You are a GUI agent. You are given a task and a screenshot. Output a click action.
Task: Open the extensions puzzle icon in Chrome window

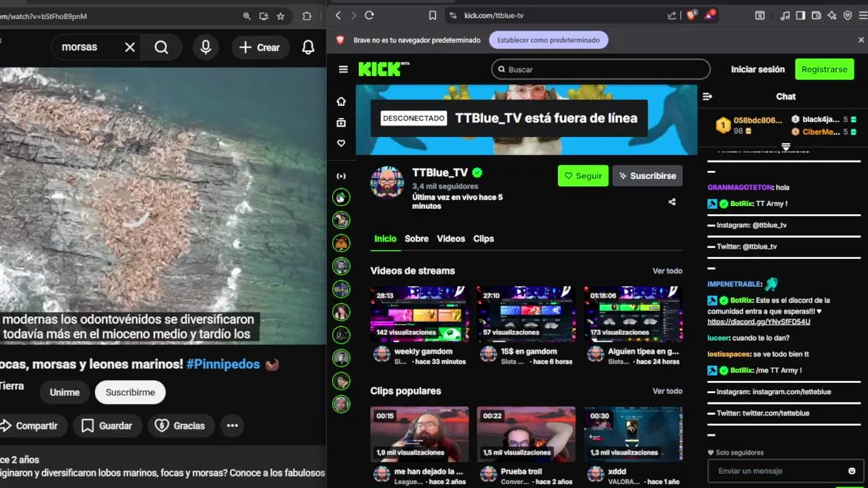[307, 16]
